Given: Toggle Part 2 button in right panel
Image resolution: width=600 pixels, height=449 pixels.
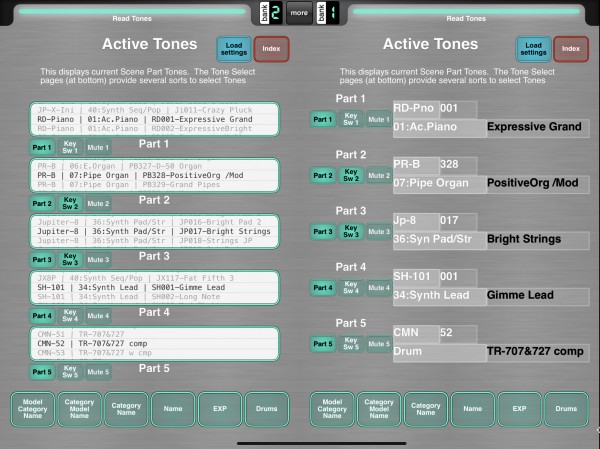Looking at the screenshot, I should point(323,176).
